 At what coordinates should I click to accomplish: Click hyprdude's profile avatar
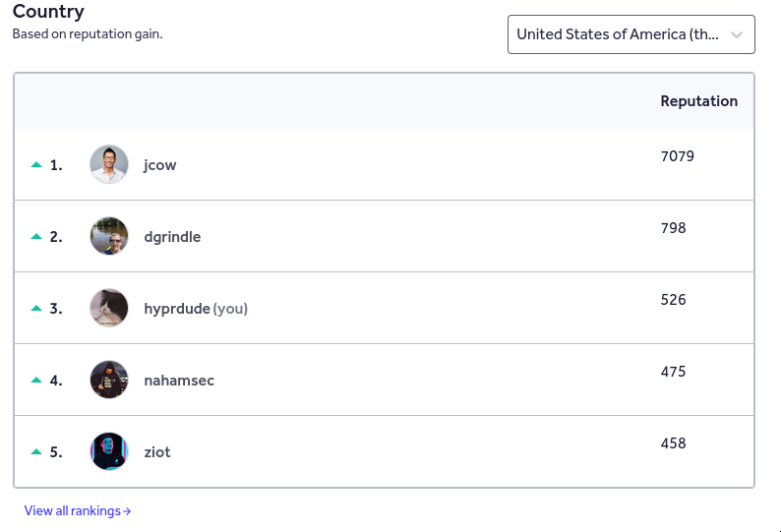[x=109, y=309]
